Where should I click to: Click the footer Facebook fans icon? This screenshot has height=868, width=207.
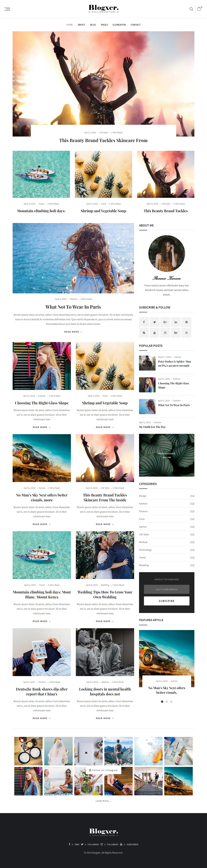pos(70,844)
